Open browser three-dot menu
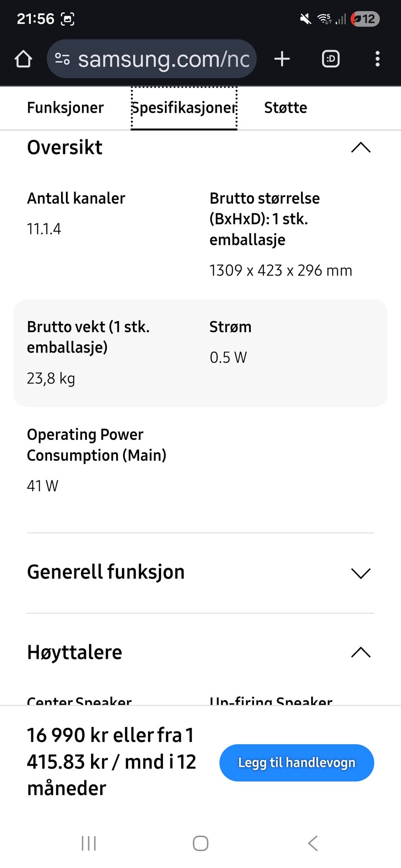This screenshot has height=868, width=401. (x=377, y=59)
